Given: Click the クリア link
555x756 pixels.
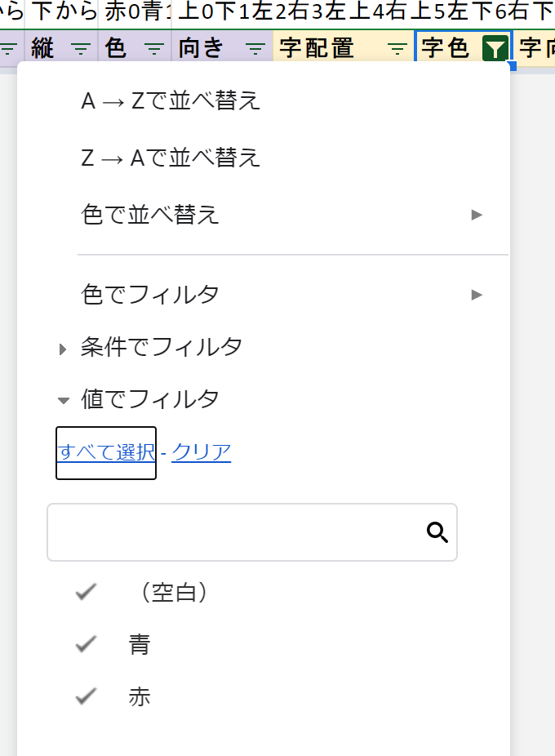Looking at the screenshot, I should 201,451.
